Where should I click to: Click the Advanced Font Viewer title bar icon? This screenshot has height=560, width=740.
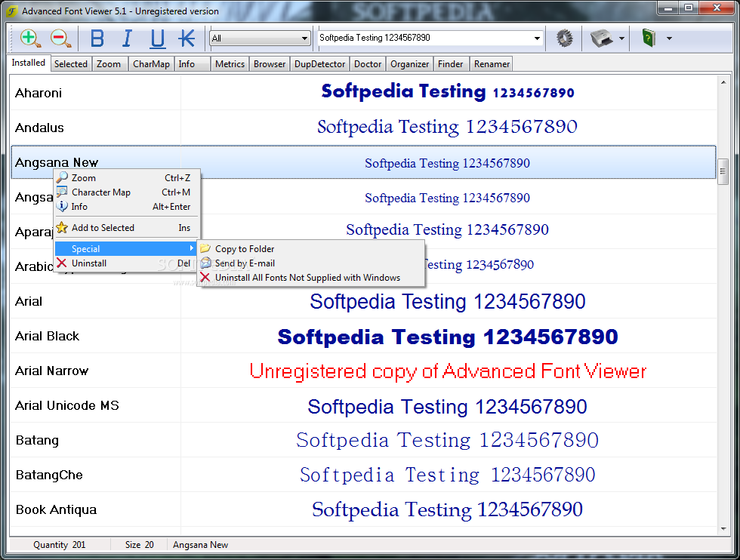click(12, 11)
